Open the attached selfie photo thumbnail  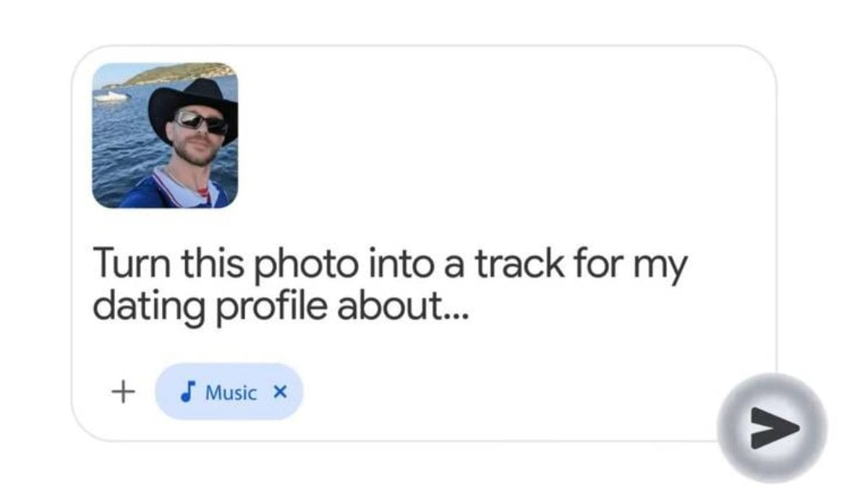click(165, 135)
